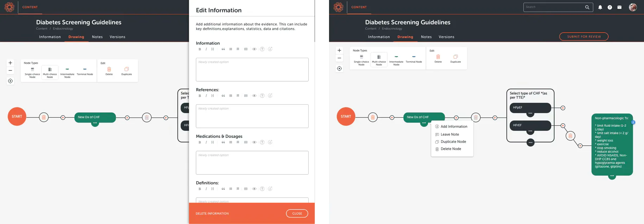Open markdown help in the Information editor toolbar
The width and height of the screenshot is (644, 224).
pos(262,49)
